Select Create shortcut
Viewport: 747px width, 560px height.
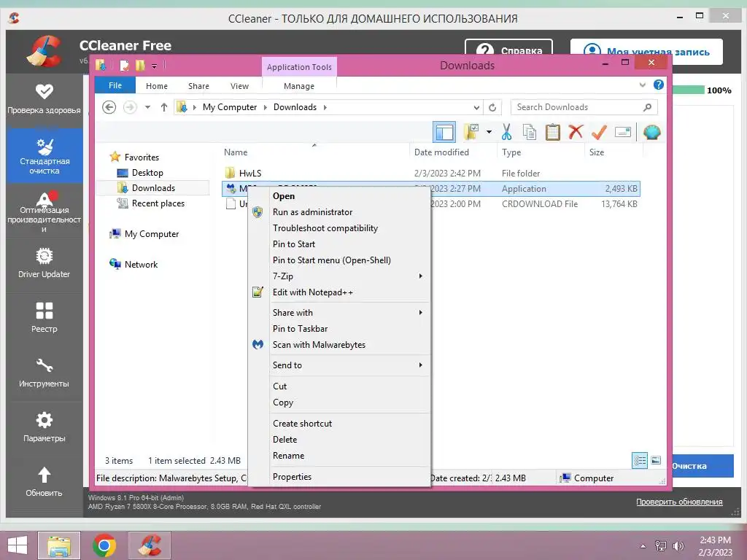coord(339,424)
